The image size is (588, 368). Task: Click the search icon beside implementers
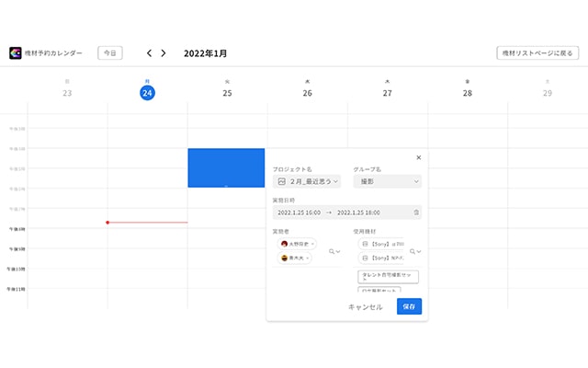(x=332, y=251)
